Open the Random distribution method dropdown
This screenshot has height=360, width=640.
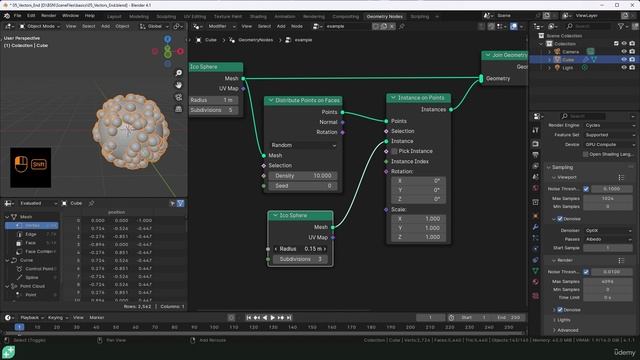[303, 145]
